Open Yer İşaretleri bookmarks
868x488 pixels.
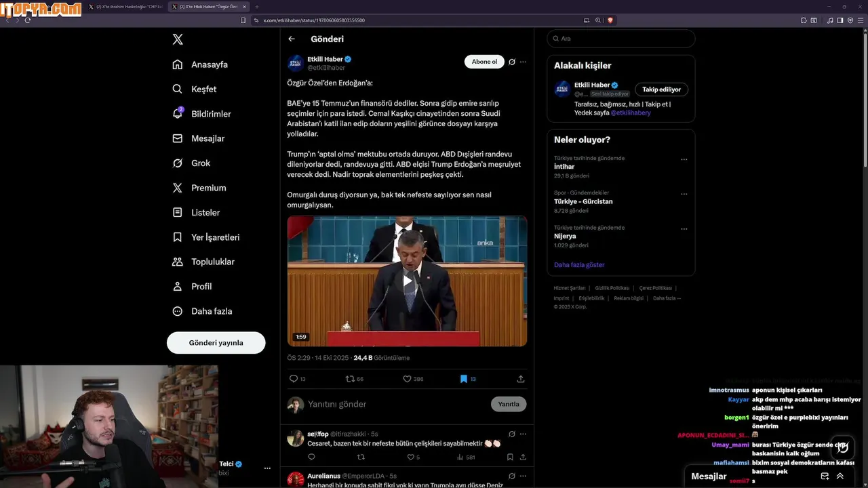pyautogui.click(x=205, y=237)
